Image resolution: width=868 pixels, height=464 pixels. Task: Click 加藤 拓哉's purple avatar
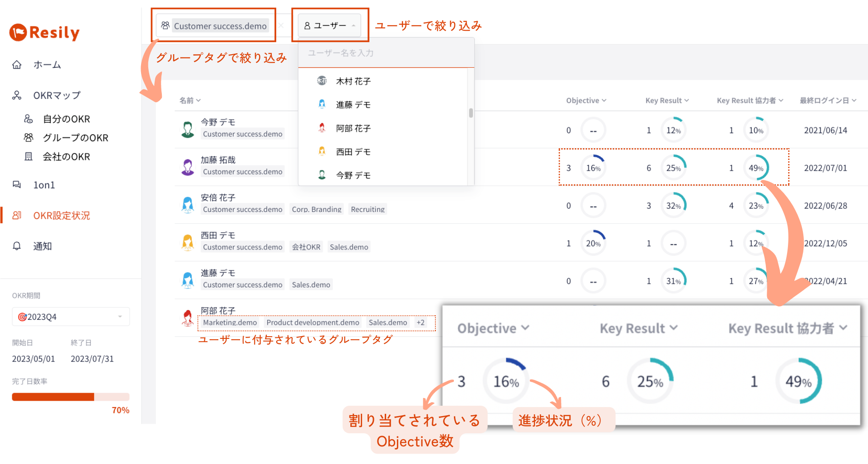point(188,167)
